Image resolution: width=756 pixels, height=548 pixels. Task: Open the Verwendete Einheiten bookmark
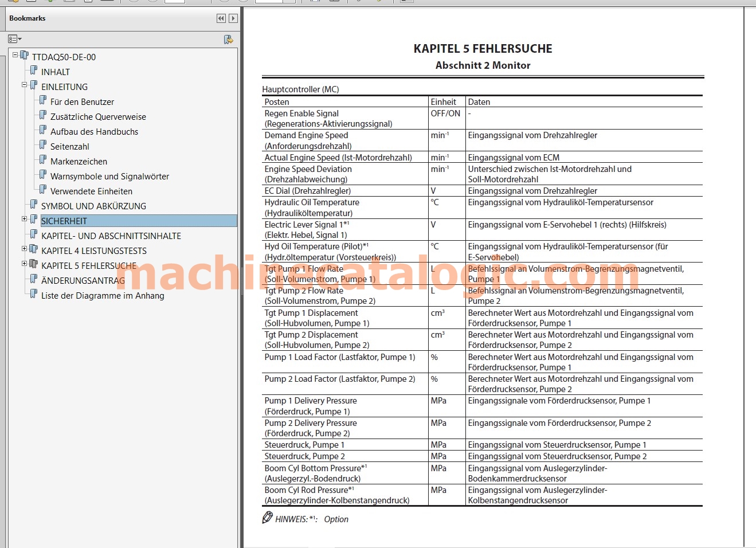(x=91, y=191)
